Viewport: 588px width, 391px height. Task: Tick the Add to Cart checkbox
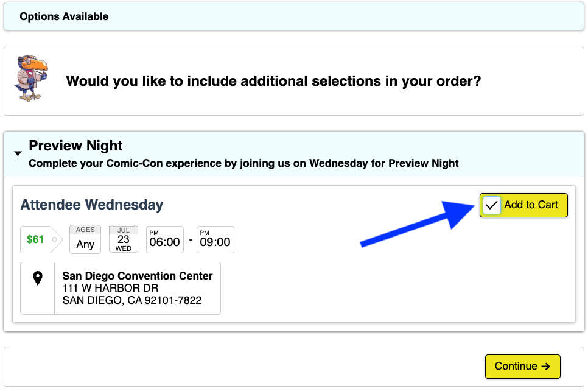pyautogui.click(x=492, y=205)
